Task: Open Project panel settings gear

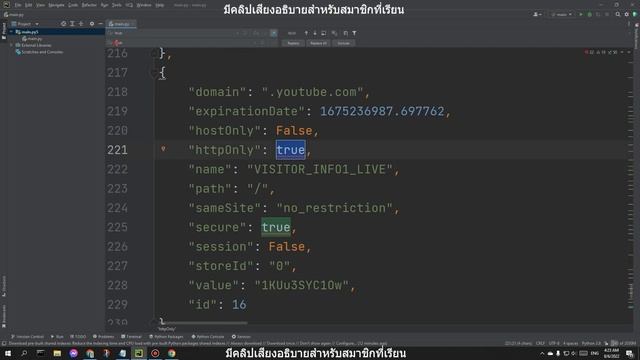Action: click(92, 24)
